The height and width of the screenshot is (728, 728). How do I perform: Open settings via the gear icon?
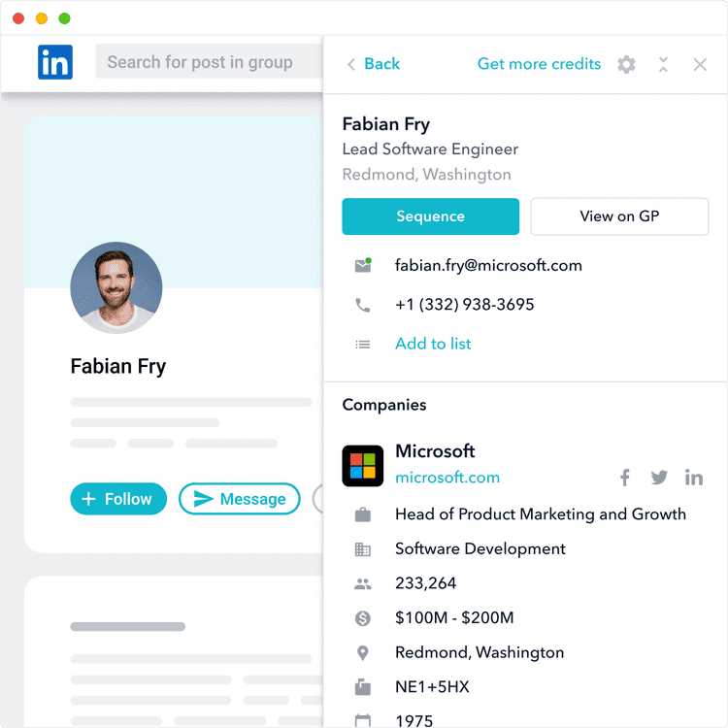[x=626, y=64]
